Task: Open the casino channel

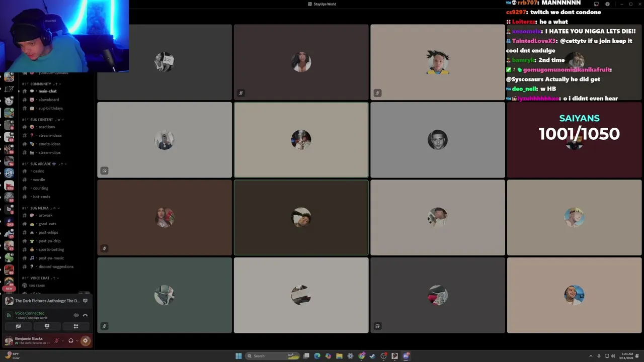Action: click(39, 171)
